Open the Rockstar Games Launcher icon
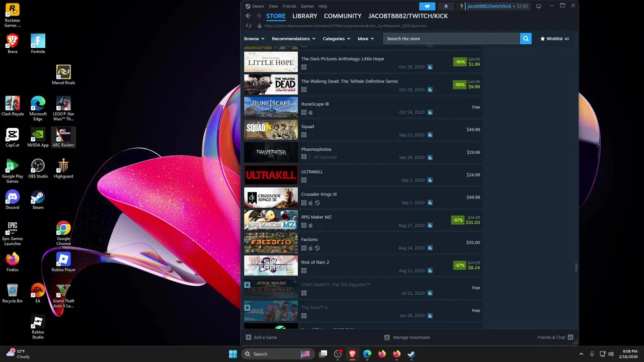The image size is (644, 362). click(x=13, y=15)
